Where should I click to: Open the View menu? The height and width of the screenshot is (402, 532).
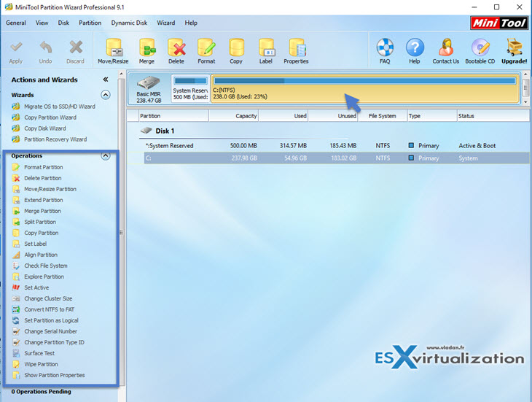tap(42, 23)
